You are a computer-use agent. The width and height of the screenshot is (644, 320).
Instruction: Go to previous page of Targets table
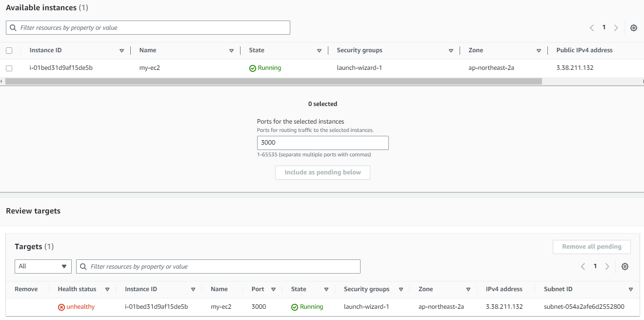coord(583,266)
